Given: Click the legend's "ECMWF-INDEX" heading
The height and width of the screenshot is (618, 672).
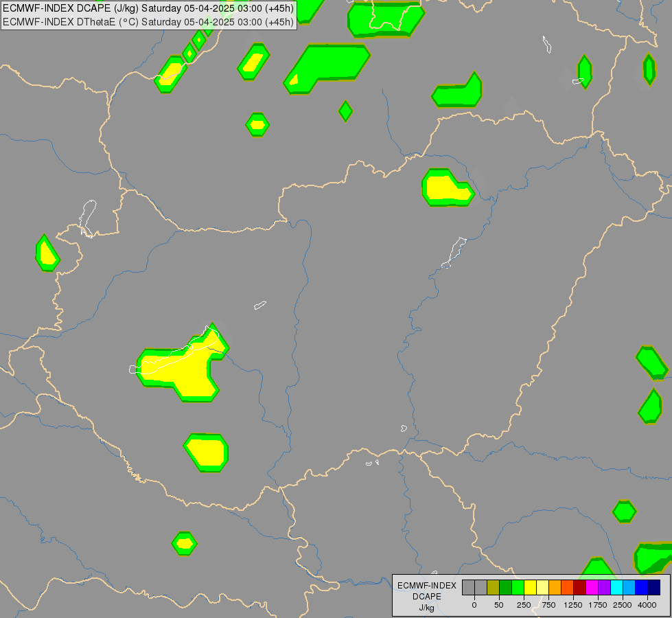Looking at the screenshot, I should click(427, 586).
